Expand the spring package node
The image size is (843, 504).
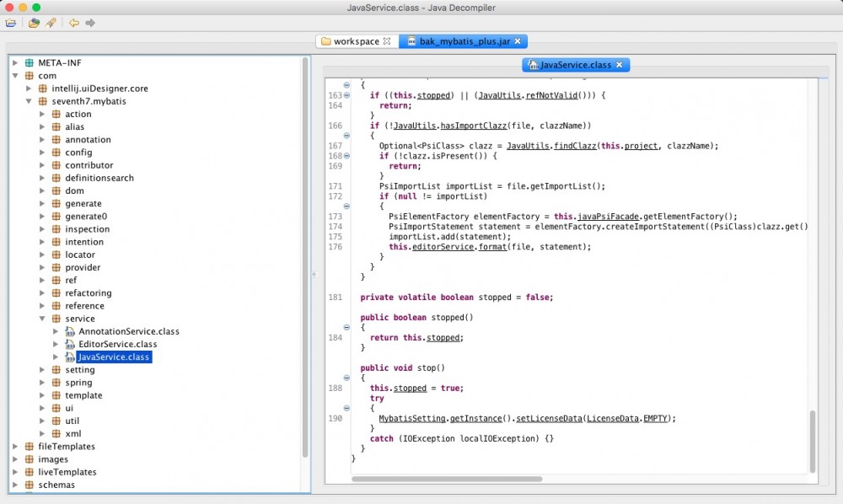coord(42,383)
